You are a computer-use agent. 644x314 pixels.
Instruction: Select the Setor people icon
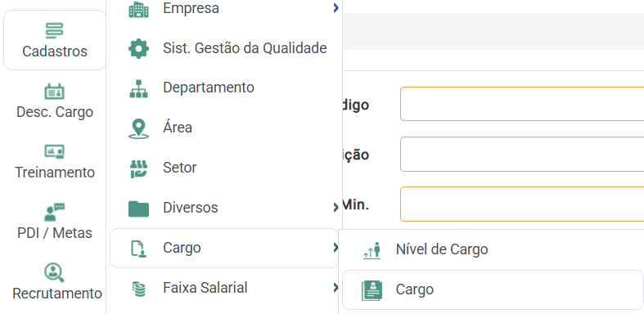(139, 168)
